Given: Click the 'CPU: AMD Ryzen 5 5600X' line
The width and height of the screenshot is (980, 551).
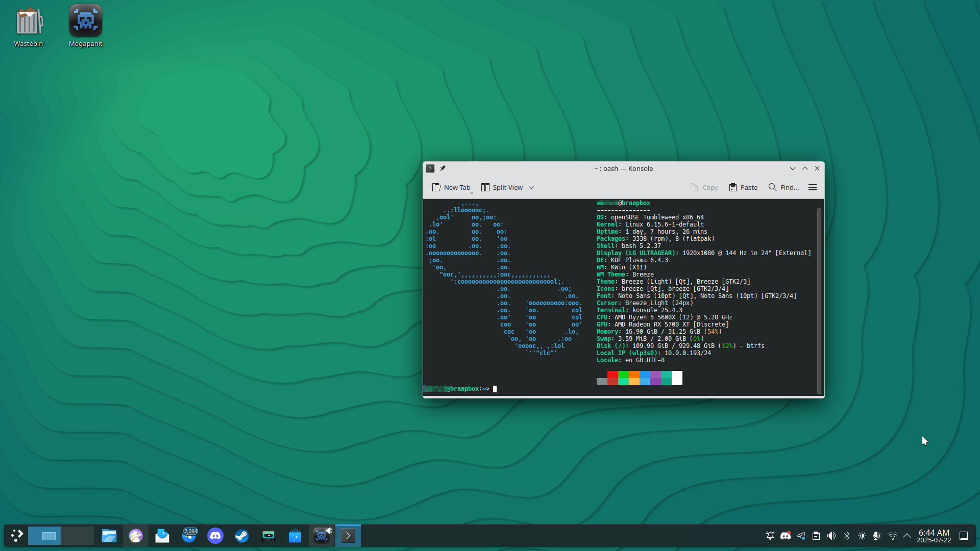Looking at the screenshot, I should pos(665,317).
